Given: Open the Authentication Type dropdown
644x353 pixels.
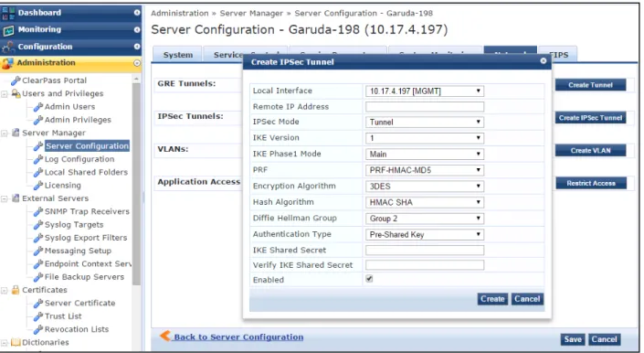Looking at the screenshot, I should pyautogui.click(x=425, y=234).
